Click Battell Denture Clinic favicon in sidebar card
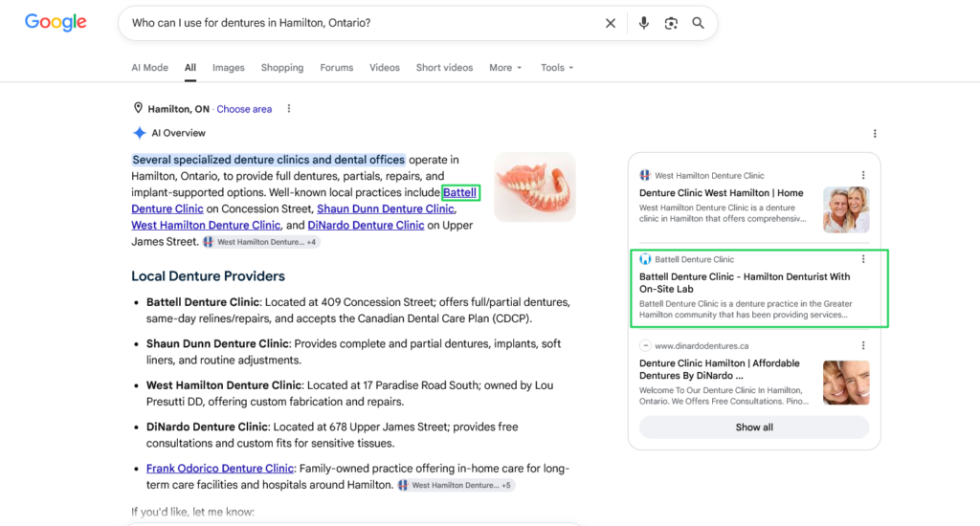980x526 pixels. click(x=645, y=259)
